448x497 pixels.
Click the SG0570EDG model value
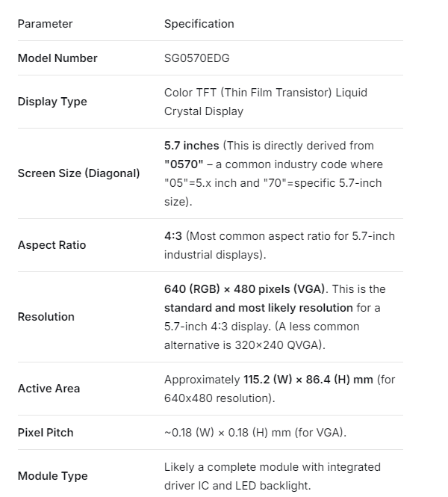[x=196, y=58]
